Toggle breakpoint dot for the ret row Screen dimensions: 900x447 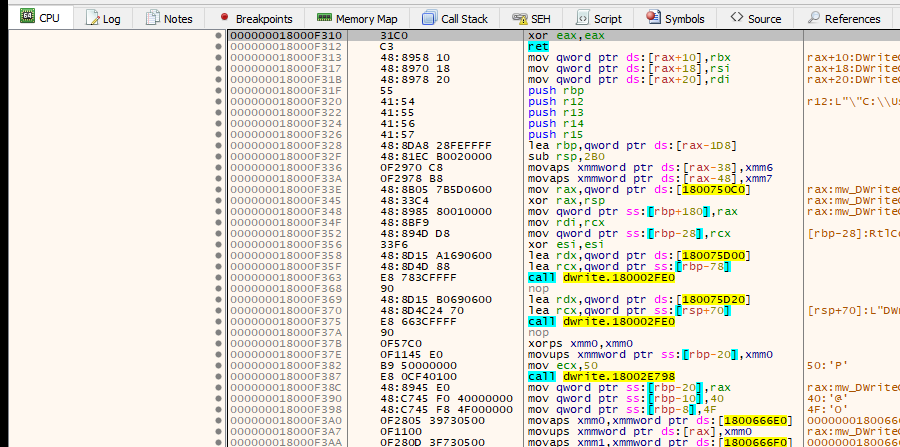pos(218,46)
